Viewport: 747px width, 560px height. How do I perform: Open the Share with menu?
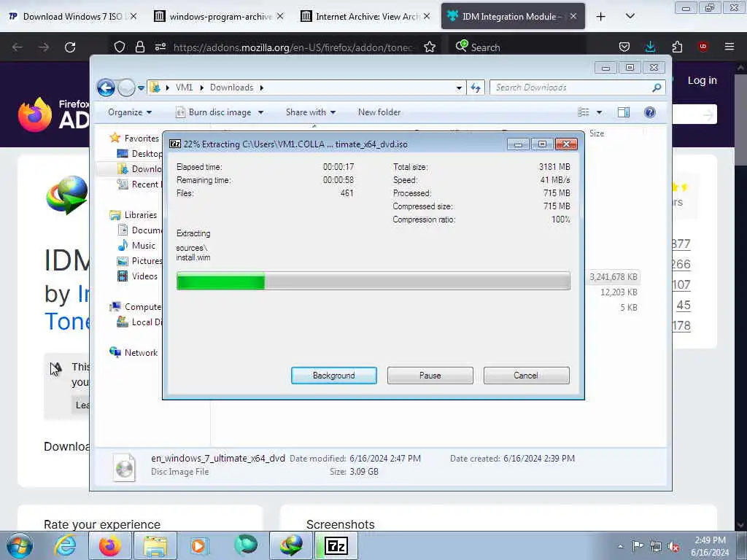coord(311,112)
